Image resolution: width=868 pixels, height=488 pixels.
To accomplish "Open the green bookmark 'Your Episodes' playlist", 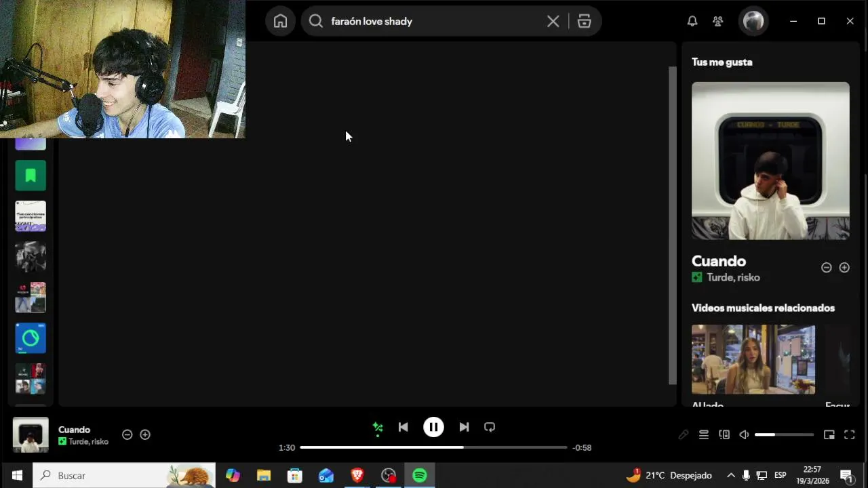I will 31,176.
